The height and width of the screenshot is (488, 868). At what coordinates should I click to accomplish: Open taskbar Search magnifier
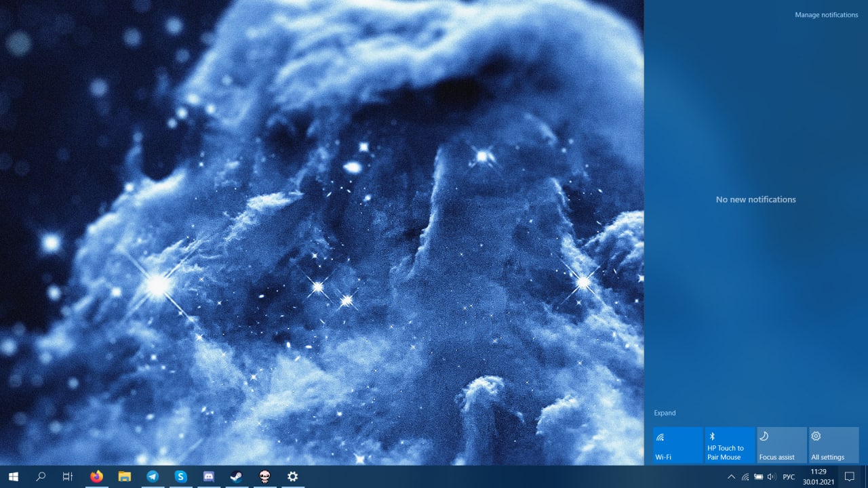point(41,476)
